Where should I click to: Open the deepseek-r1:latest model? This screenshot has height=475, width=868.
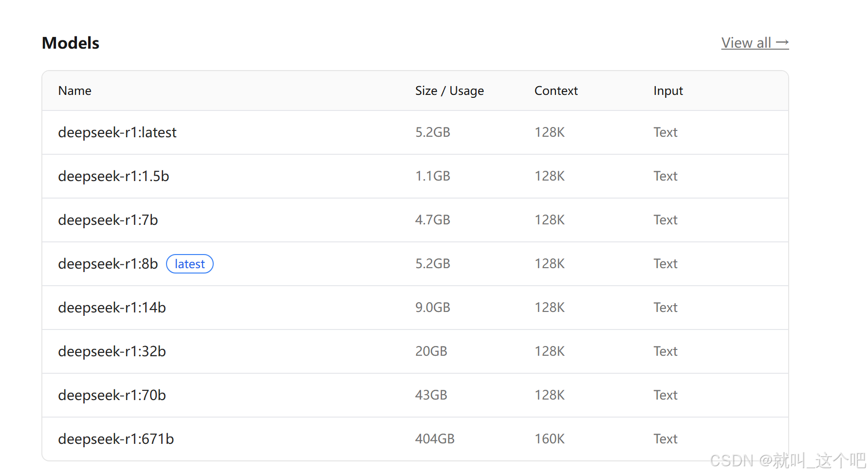[x=117, y=132]
